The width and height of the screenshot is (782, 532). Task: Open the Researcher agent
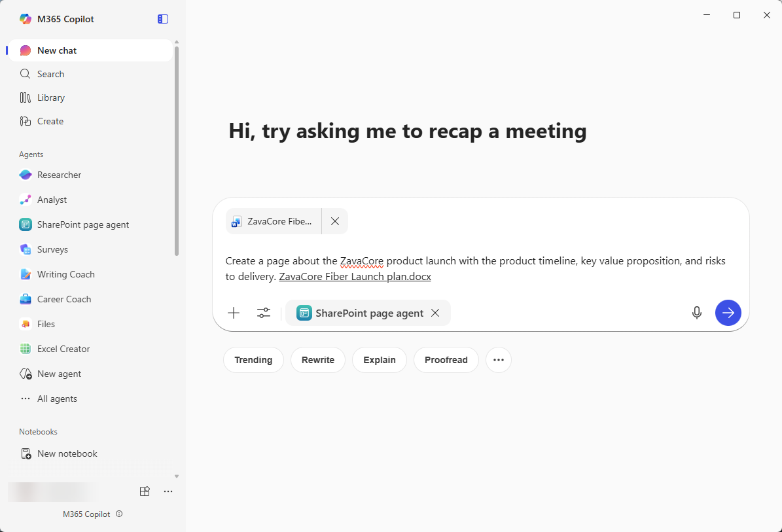[x=58, y=175]
